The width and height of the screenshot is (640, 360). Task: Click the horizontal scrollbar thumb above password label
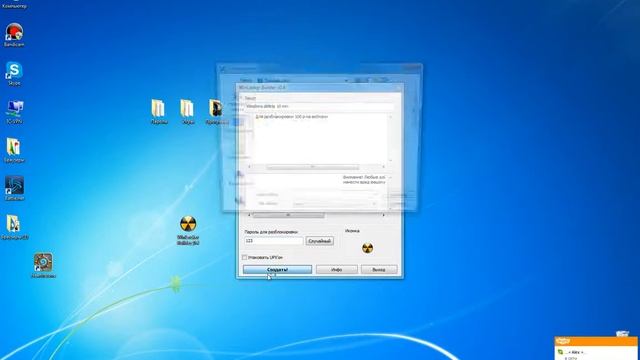tap(289, 215)
